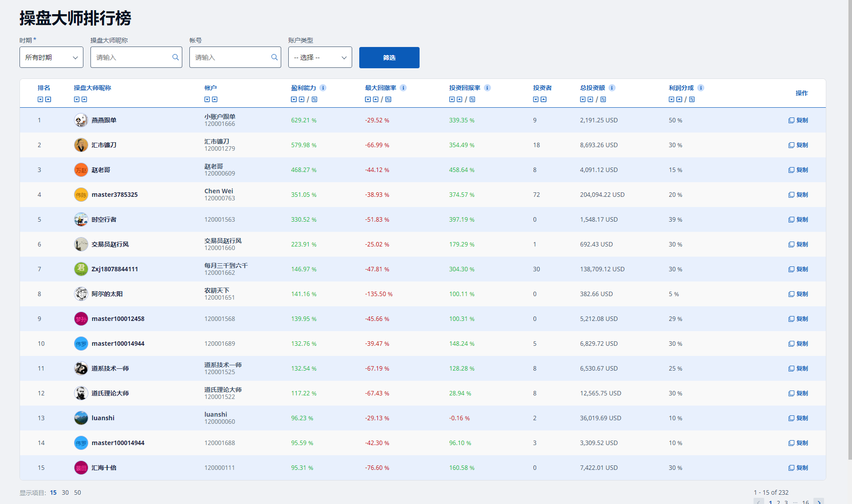Open the 所有时期 time period dropdown

51,57
